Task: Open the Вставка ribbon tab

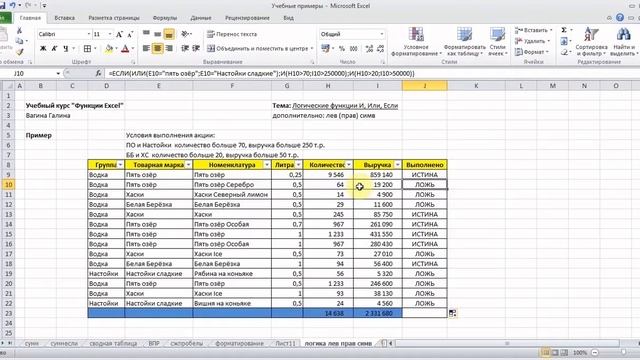Action: (x=64, y=18)
